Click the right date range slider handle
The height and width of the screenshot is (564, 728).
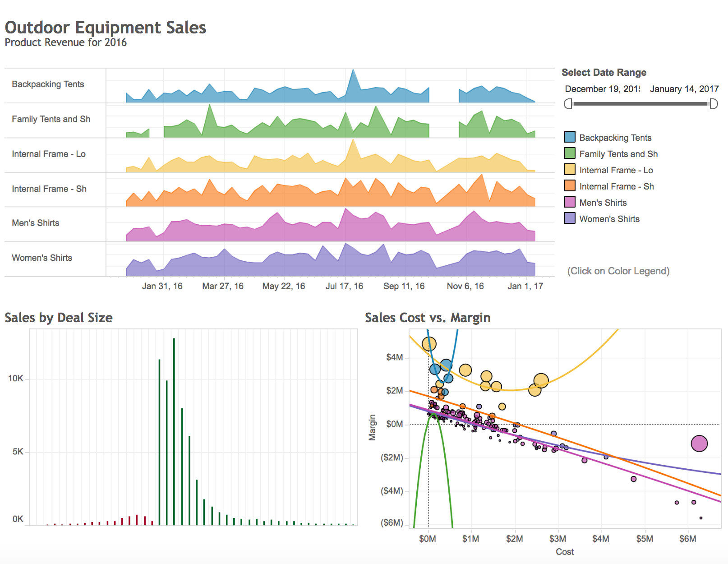click(713, 104)
